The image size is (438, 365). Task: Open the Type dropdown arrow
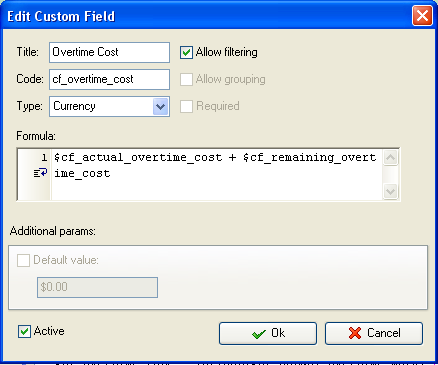coord(161,107)
